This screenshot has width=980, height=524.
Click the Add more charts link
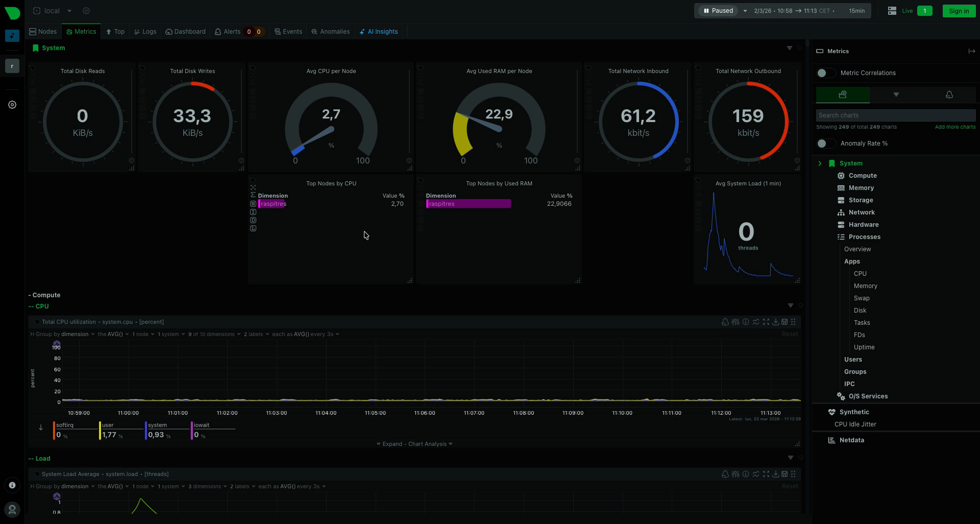click(x=955, y=127)
